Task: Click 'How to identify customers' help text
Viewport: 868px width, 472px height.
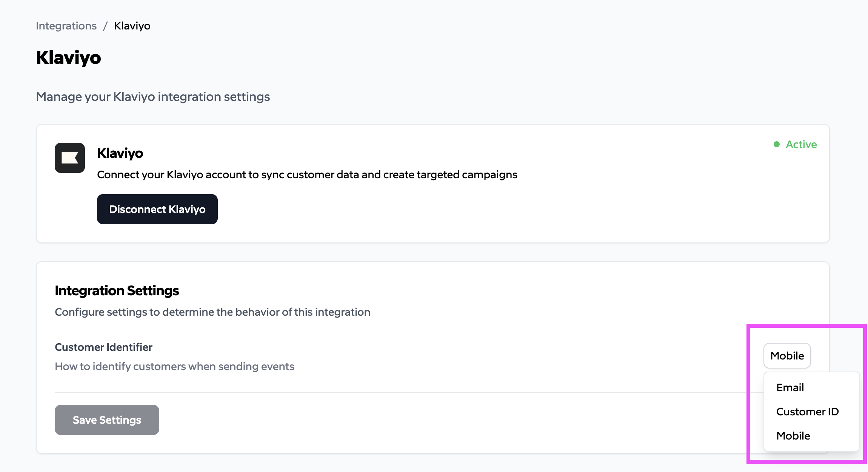Action: [x=174, y=366]
